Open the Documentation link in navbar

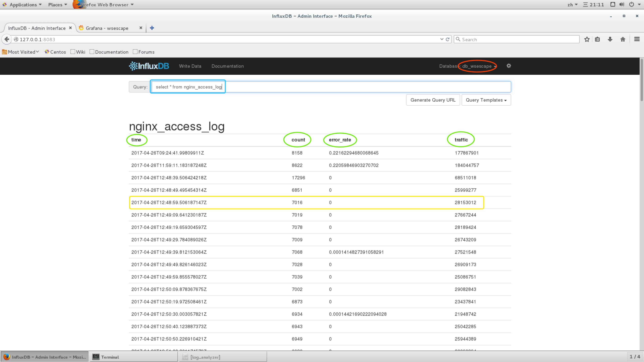pos(228,66)
